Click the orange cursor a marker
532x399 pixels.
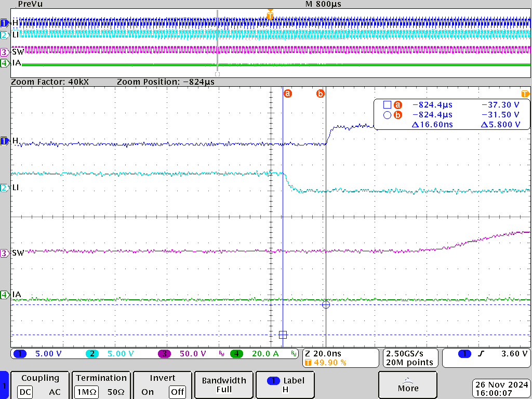coord(287,94)
